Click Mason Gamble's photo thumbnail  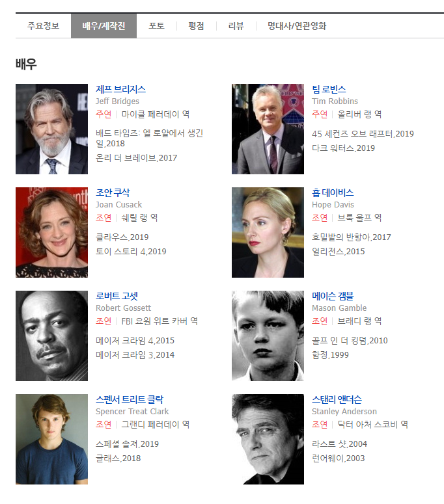[268, 336]
